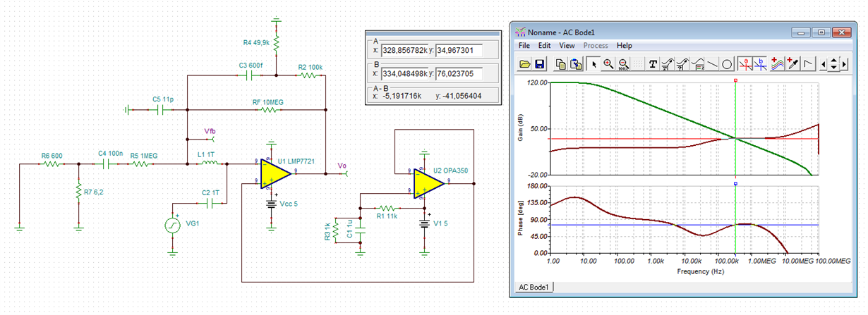This screenshot has width=868, height=315.
Task: Click the Vo output node label
Action: tap(342, 166)
